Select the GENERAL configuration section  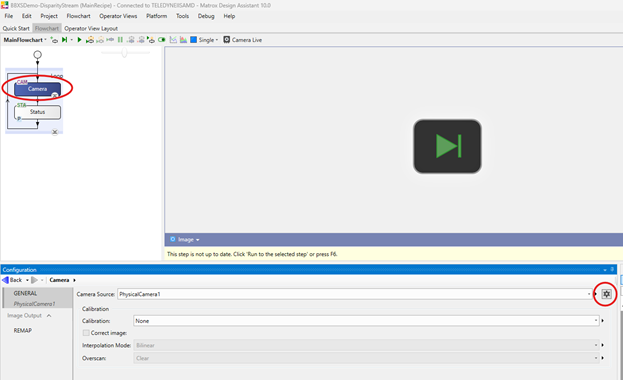(25, 293)
